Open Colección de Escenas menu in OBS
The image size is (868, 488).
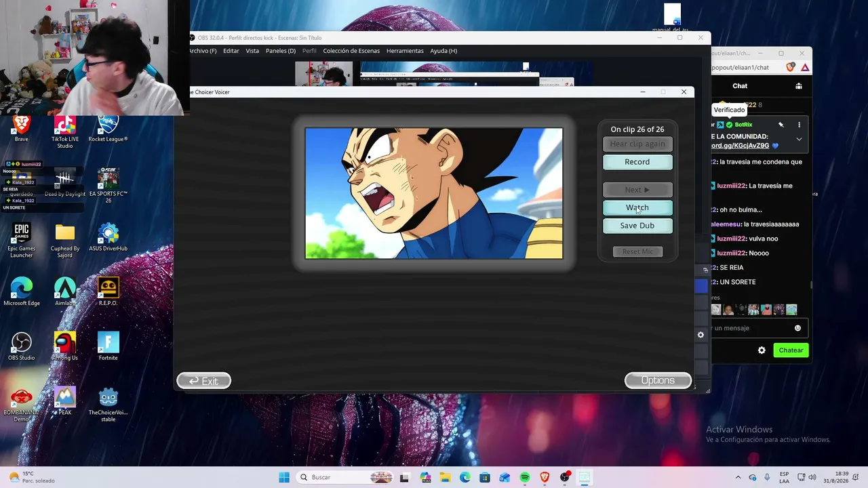click(351, 51)
